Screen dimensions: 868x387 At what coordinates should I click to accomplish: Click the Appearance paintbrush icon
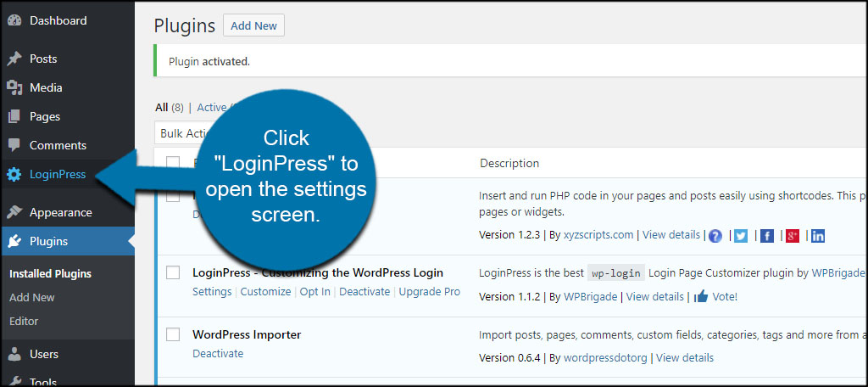coord(14,212)
